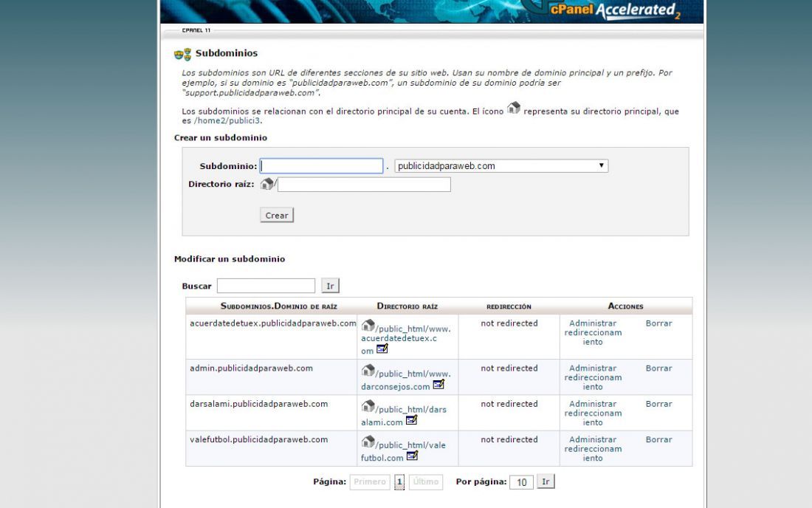Click Borrar for darsalami.publicidadparaweb.com

tap(658, 404)
